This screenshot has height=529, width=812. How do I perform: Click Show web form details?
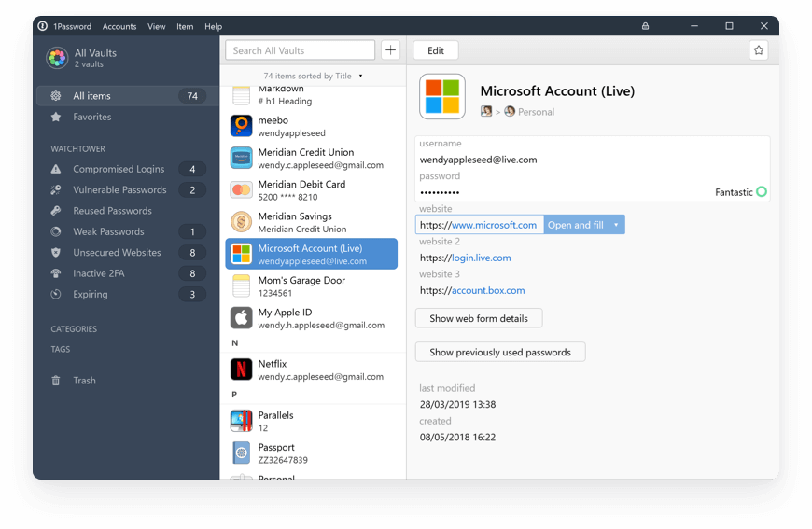tap(479, 318)
